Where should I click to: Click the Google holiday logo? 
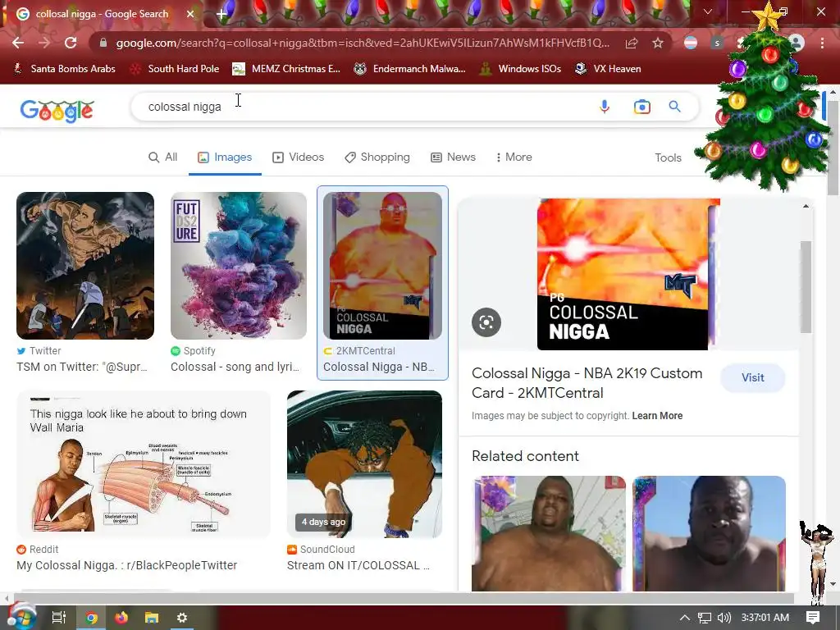coord(57,110)
